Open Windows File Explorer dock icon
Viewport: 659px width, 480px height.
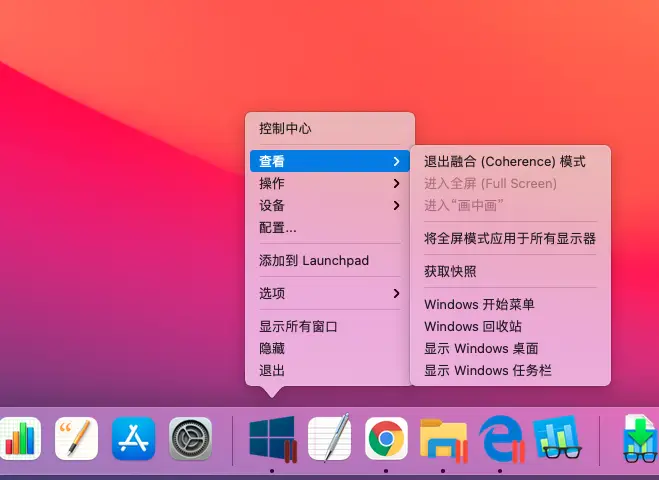point(444,440)
